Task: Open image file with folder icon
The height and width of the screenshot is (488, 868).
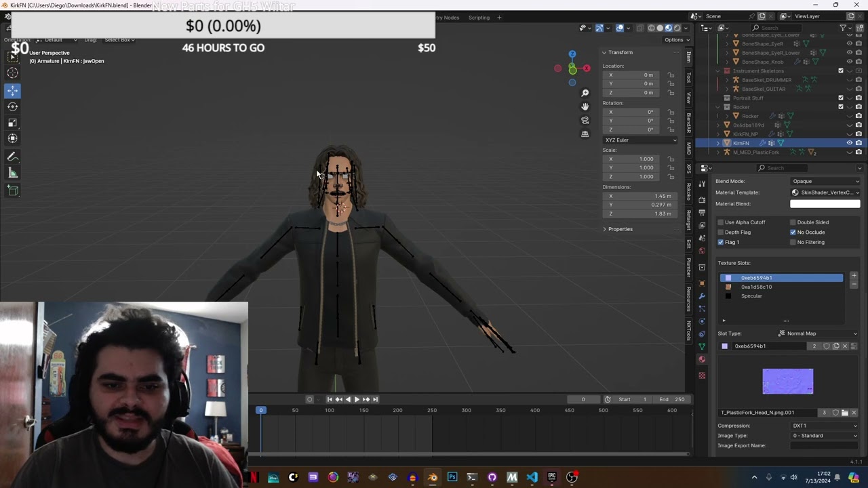Action: click(844, 413)
